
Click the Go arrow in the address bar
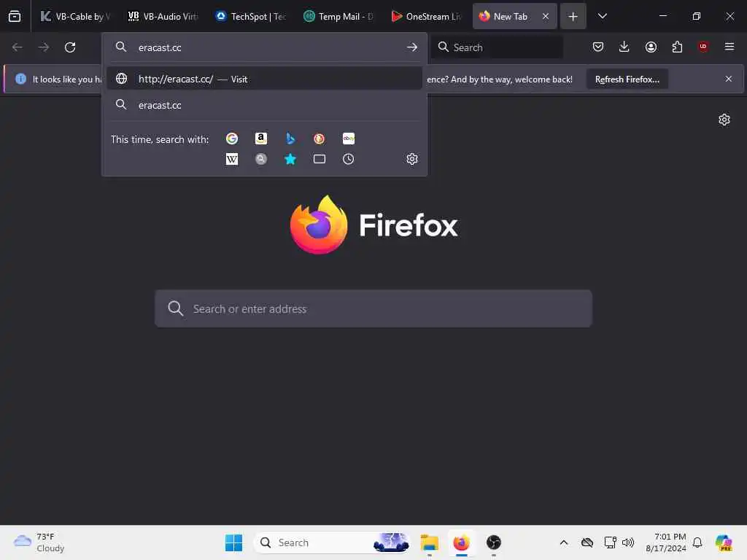pyautogui.click(x=412, y=47)
